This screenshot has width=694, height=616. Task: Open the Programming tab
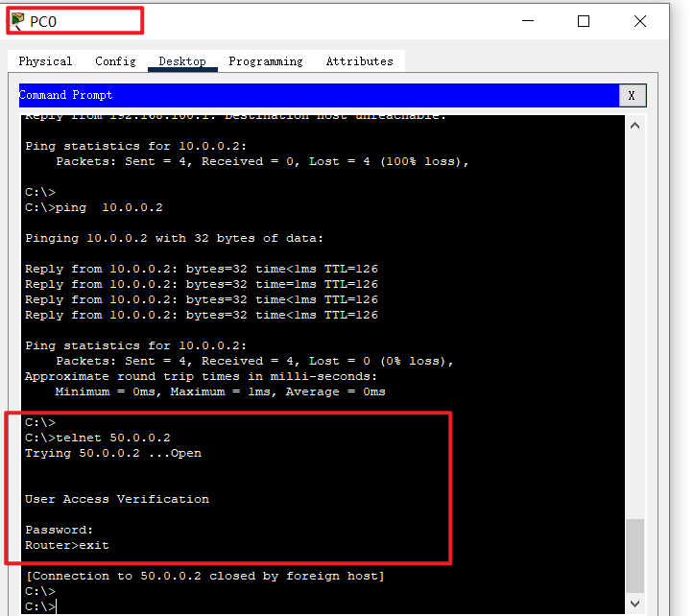pos(266,61)
